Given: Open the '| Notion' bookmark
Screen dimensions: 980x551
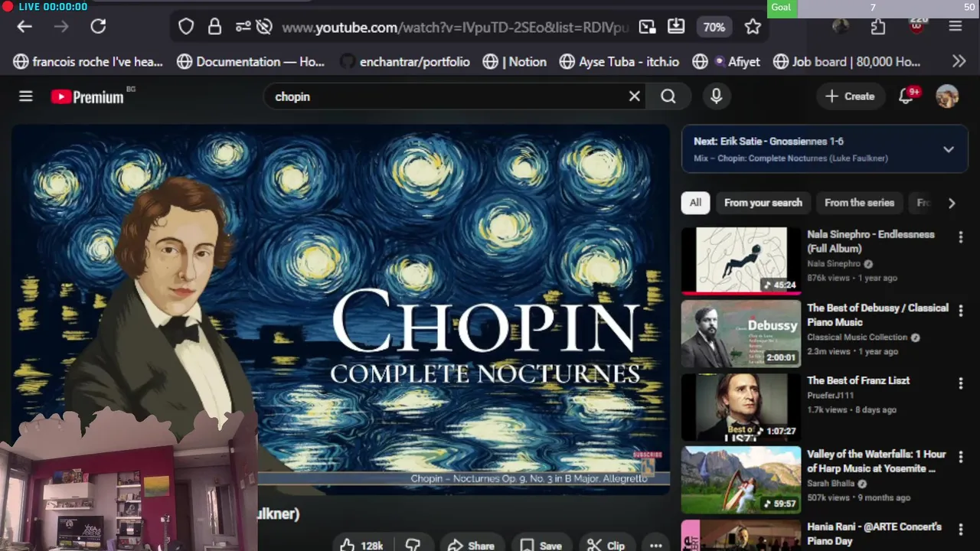Looking at the screenshot, I should click(514, 62).
